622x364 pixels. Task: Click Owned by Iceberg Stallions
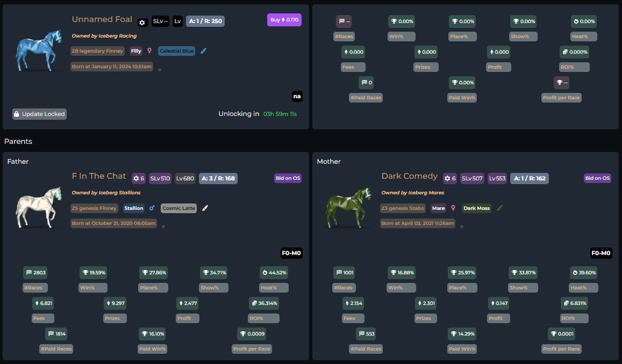[106, 193]
